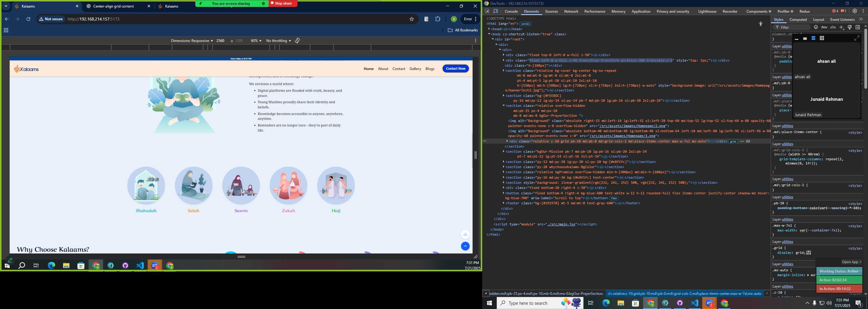This screenshot has width=868, height=309.
Task: Open device toolbar more options menu
Action: [x=476, y=40]
